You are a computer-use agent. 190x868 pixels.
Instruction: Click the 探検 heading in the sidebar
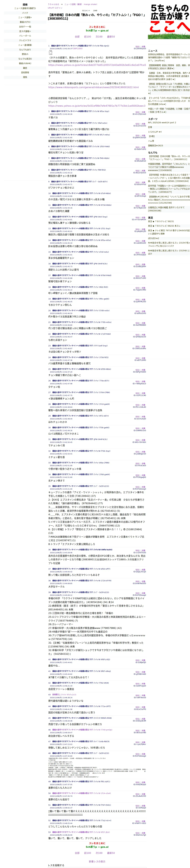pyautogui.click(x=25, y=5)
